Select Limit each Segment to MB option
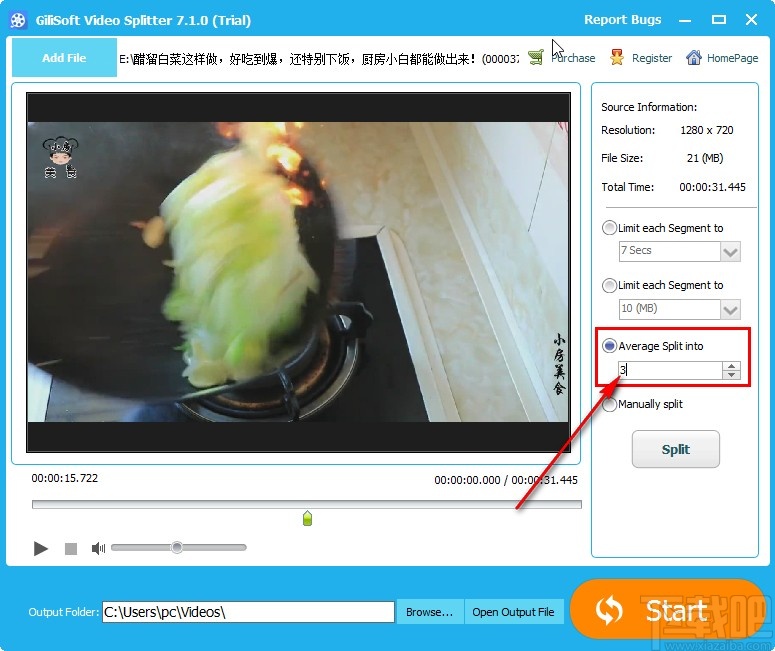The image size is (775, 651). (609, 285)
